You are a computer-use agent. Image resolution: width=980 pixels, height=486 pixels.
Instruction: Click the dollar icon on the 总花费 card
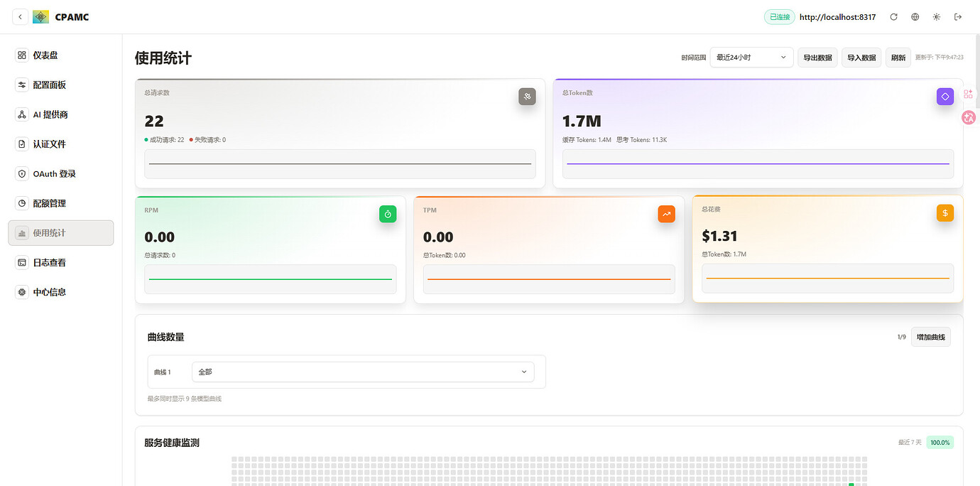click(x=945, y=212)
